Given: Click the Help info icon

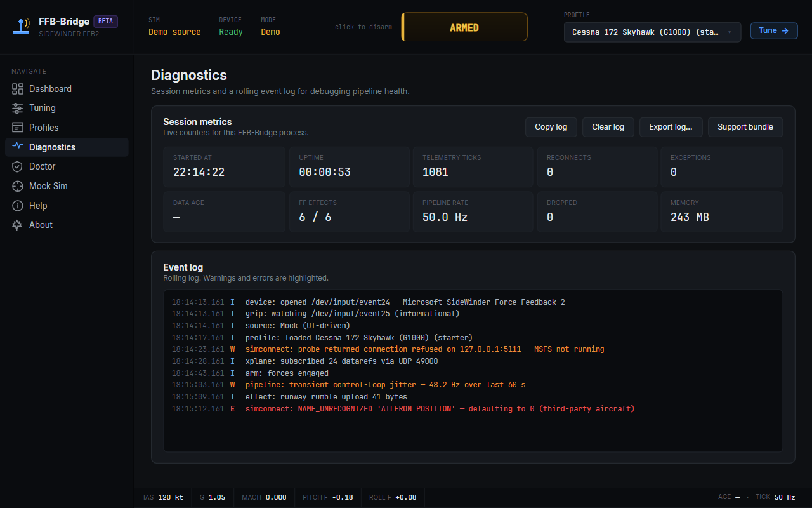Looking at the screenshot, I should point(18,206).
